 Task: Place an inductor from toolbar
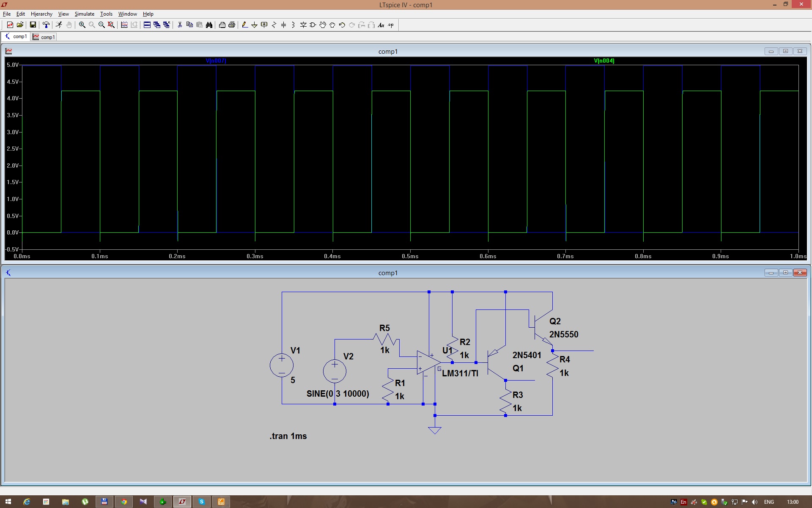pos(294,25)
